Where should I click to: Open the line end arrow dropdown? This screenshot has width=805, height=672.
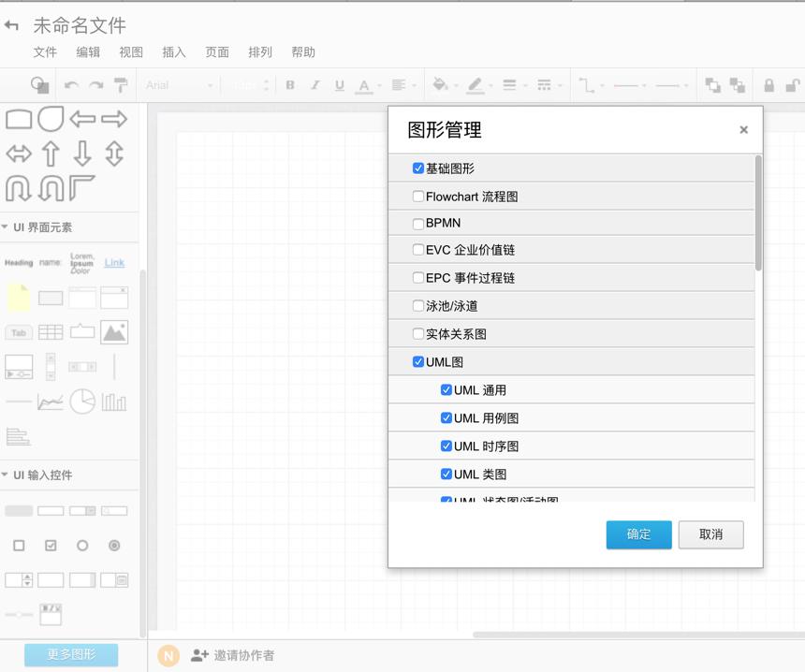click(671, 86)
